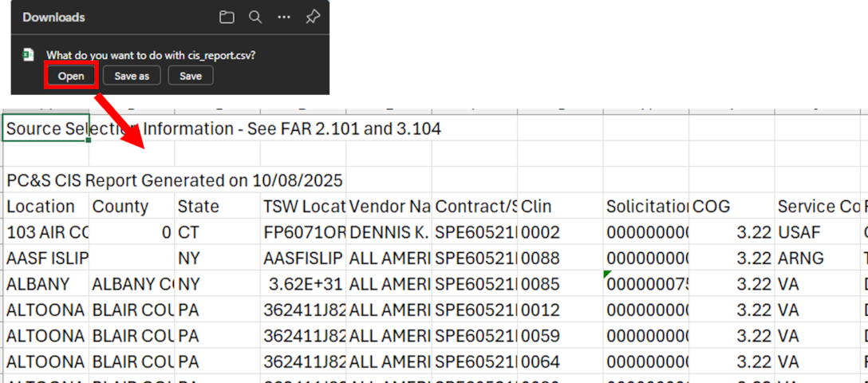The height and width of the screenshot is (383, 868).
Task: Select the Clin header cell
Action: click(x=560, y=206)
